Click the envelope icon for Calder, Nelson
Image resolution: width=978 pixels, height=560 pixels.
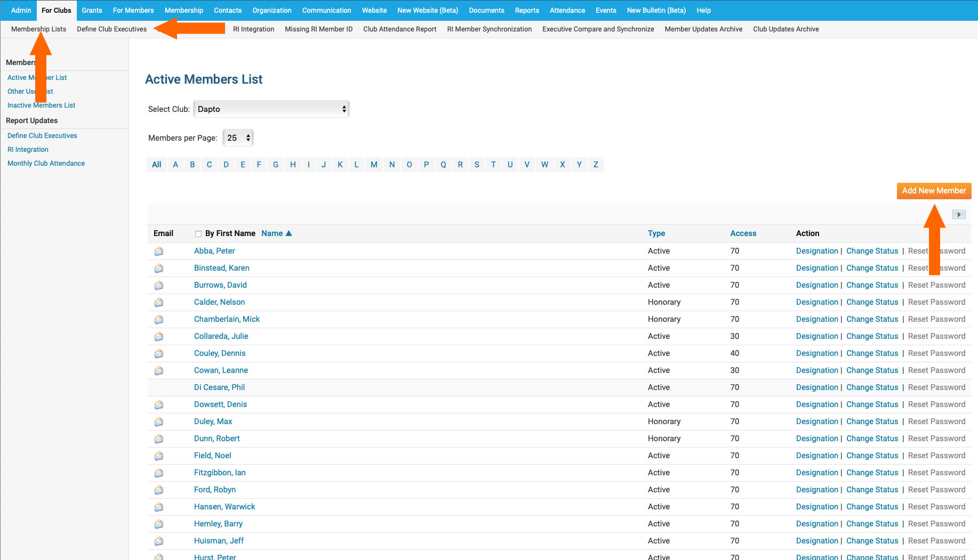[158, 302]
